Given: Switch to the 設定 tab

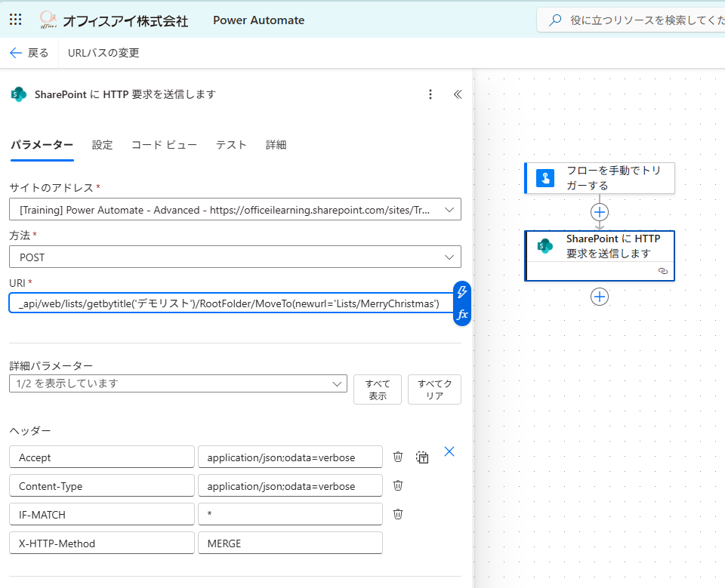Looking at the screenshot, I should [x=102, y=145].
